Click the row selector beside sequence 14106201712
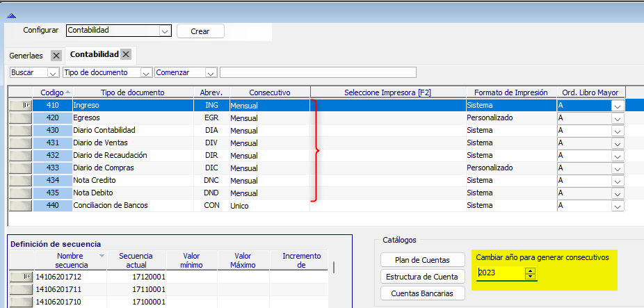The image size is (644, 308). [x=20, y=277]
